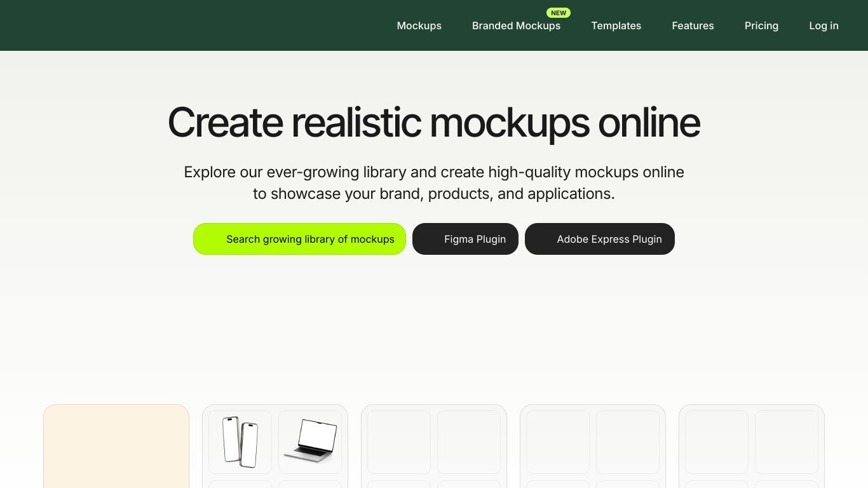The height and width of the screenshot is (488, 868).
Task: Open the beige mockup category card
Action: pyautogui.click(x=116, y=446)
